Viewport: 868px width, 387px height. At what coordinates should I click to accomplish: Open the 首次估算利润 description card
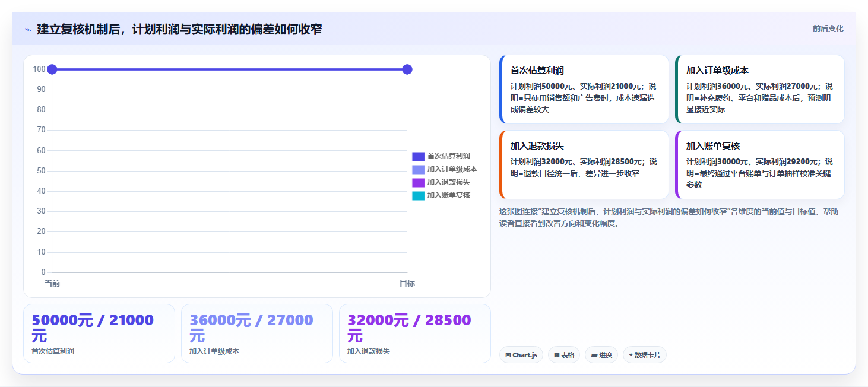click(584, 90)
